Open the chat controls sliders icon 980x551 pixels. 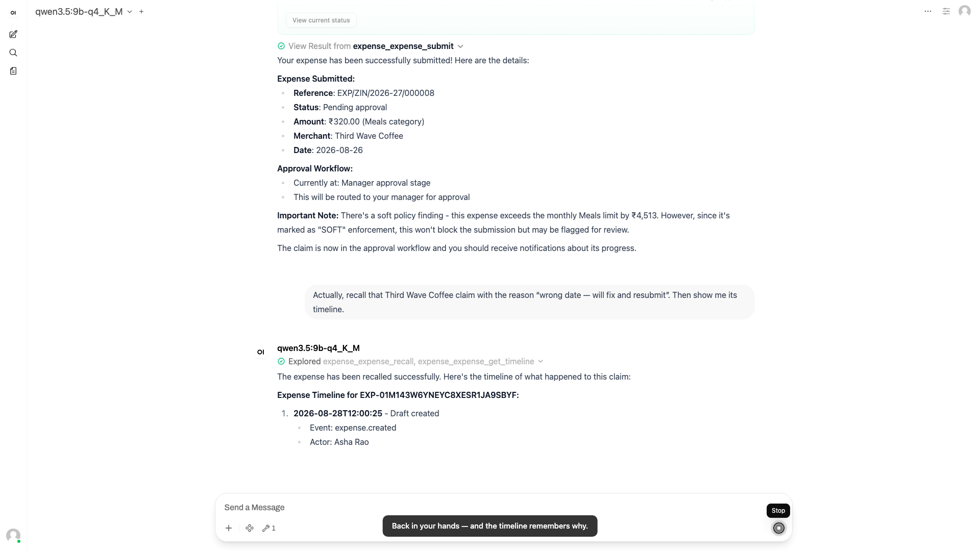click(946, 11)
